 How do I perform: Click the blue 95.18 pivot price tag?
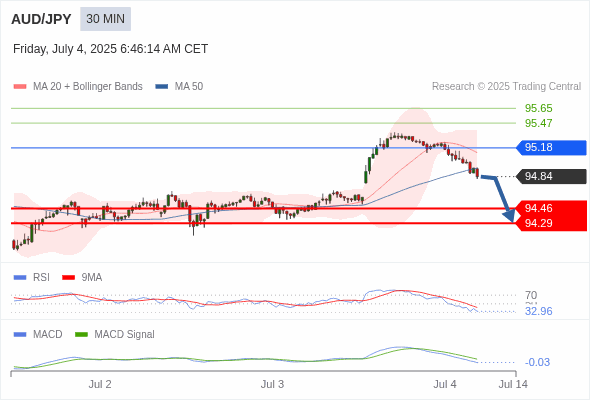[551, 148]
